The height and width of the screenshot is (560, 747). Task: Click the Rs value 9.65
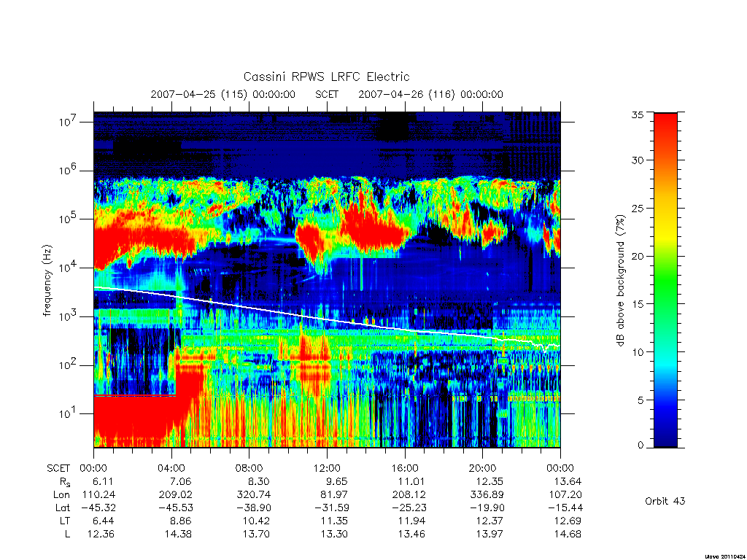pyautogui.click(x=336, y=481)
